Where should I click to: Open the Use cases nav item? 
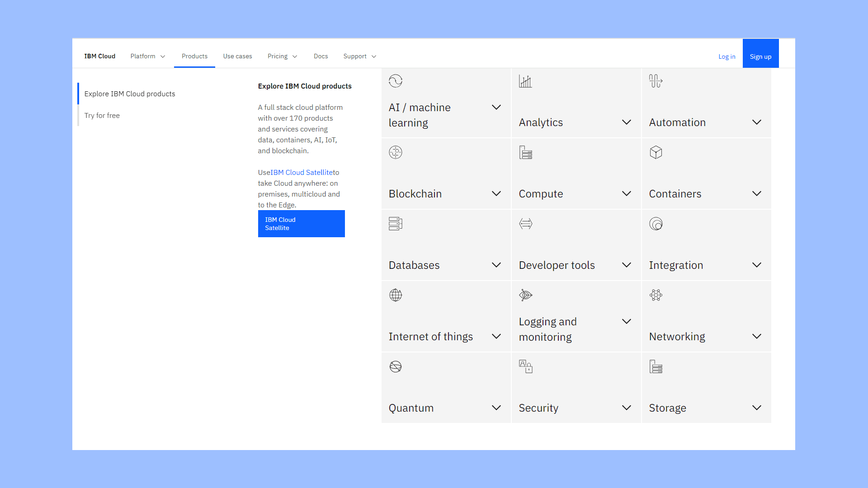point(237,56)
